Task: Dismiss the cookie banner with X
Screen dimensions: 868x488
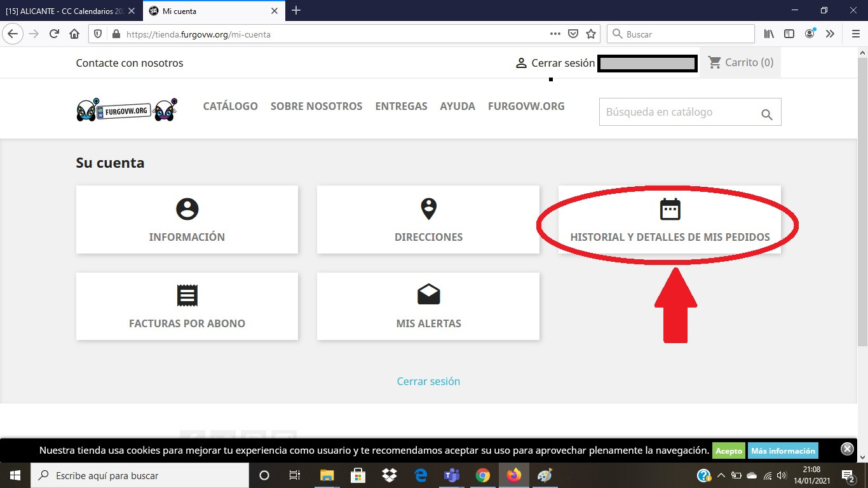Action: [847, 449]
